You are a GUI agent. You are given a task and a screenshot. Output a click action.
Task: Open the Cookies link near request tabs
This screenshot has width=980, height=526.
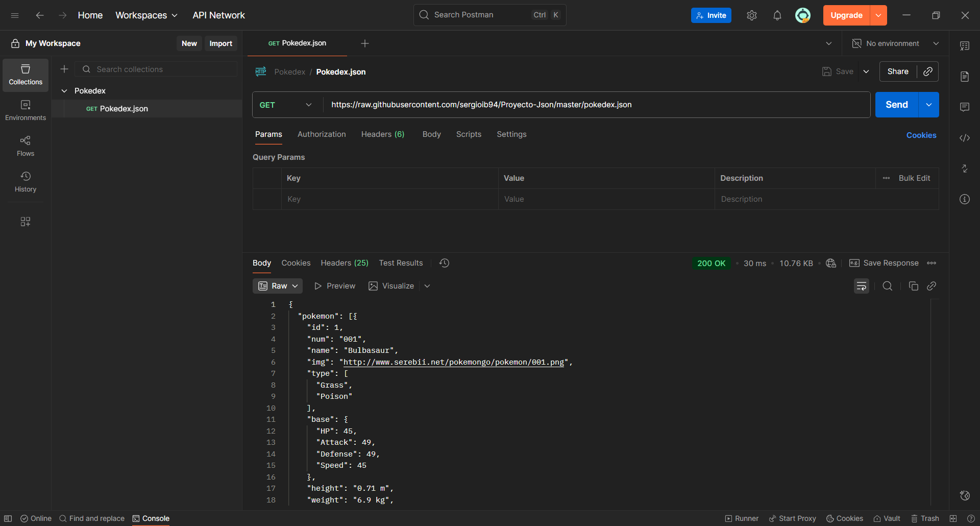pos(921,135)
